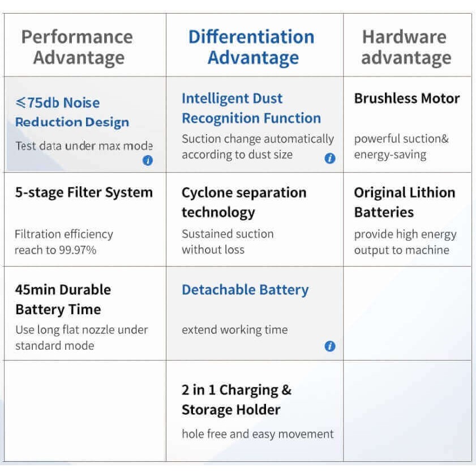Click info icon beside Intelligent Dust Recognition
476x476 pixels.
(330, 158)
